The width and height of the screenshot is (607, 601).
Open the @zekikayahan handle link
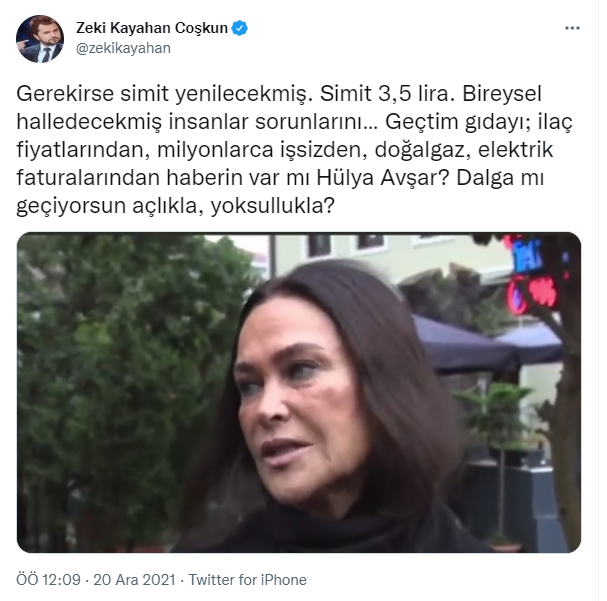point(123,48)
